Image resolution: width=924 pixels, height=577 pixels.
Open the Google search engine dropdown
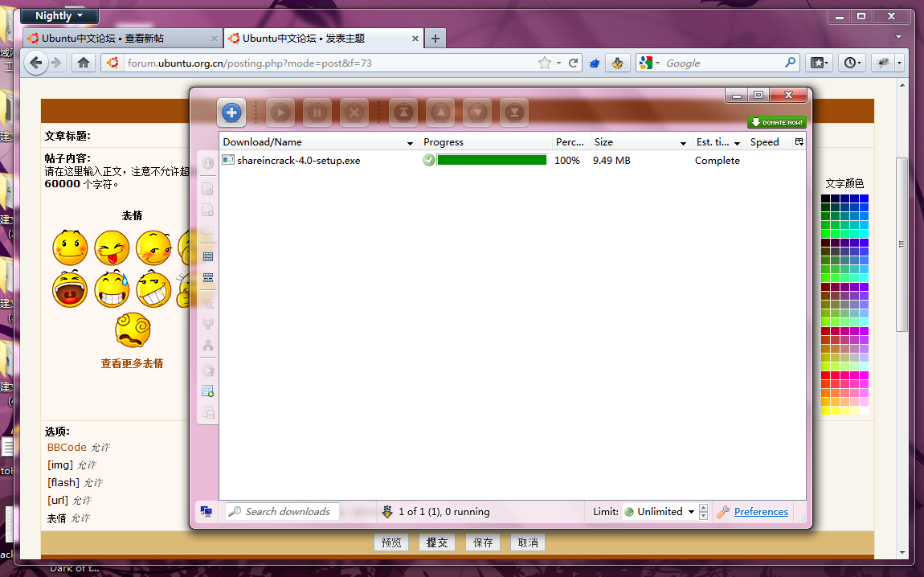click(649, 63)
